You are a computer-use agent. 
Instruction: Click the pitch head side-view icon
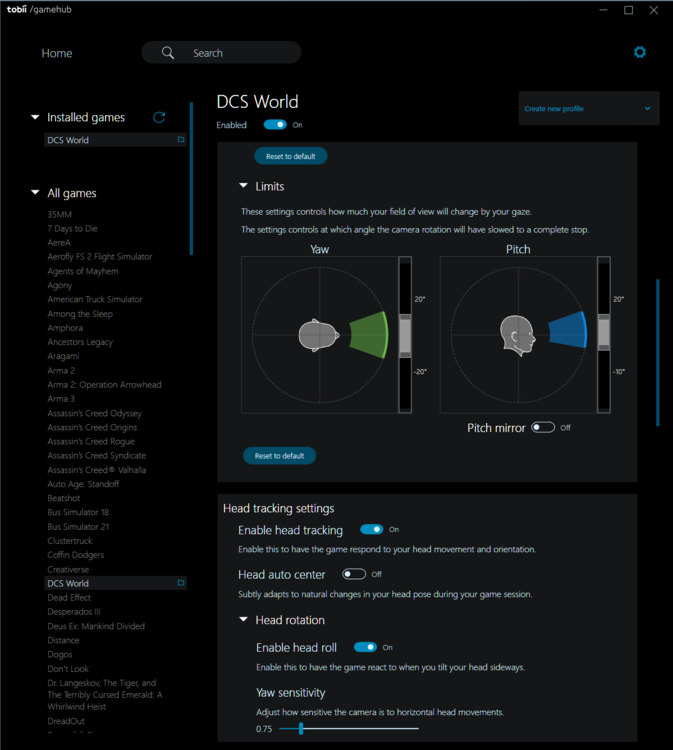point(517,334)
